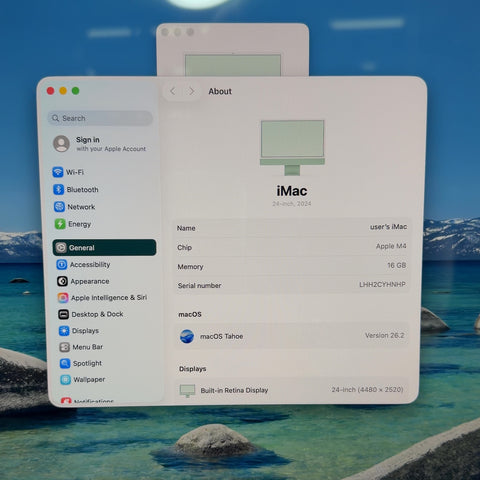Open Wi-Fi settings via its icon
Image resolution: width=480 pixels, height=480 pixels.
point(58,172)
